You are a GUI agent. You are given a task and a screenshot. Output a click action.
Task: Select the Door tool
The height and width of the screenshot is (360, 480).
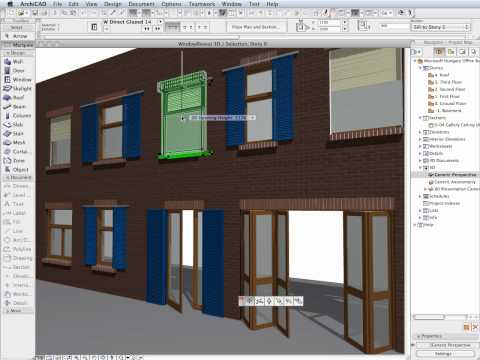tap(18, 71)
